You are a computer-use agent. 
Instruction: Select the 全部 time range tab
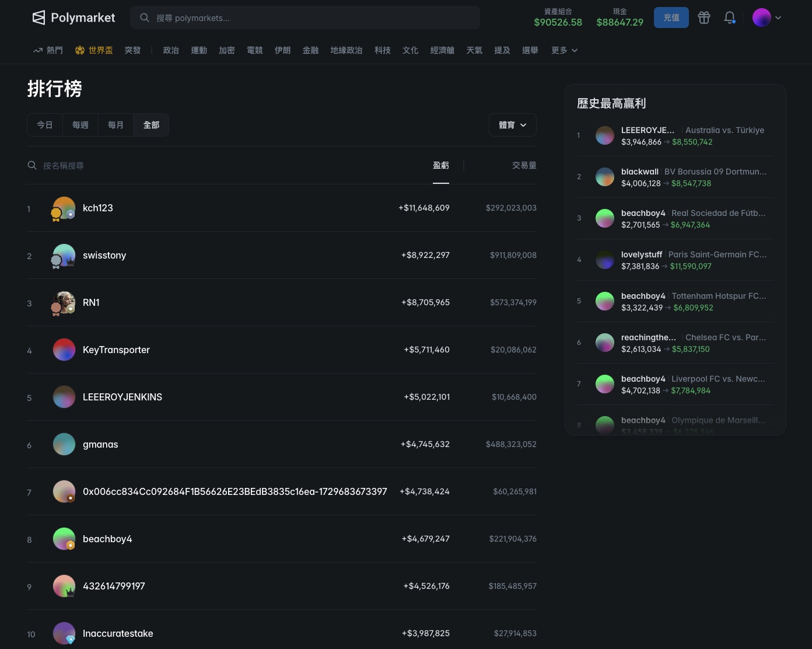(x=151, y=125)
